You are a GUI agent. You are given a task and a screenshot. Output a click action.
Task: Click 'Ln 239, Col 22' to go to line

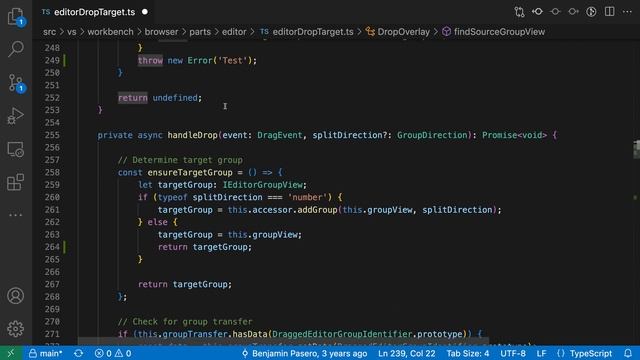pyautogui.click(x=407, y=353)
